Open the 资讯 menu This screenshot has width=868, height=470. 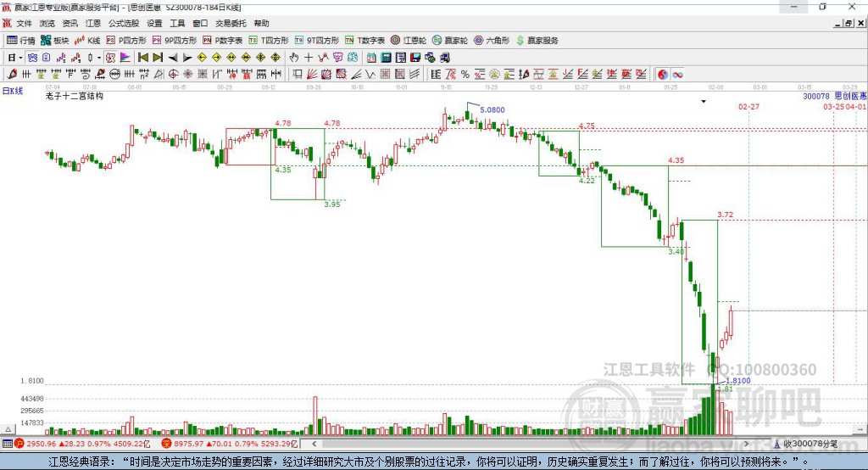(70, 23)
